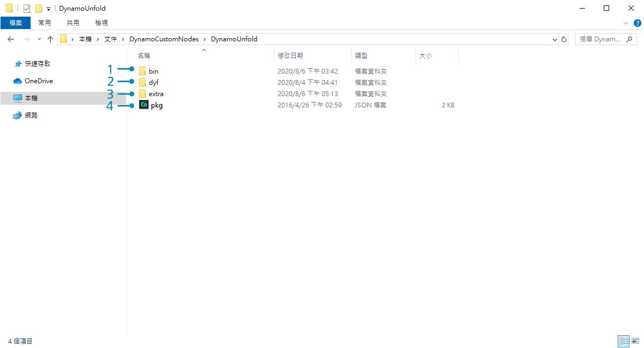Click the dyf folder icon

pyautogui.click(x=142, y=82)
